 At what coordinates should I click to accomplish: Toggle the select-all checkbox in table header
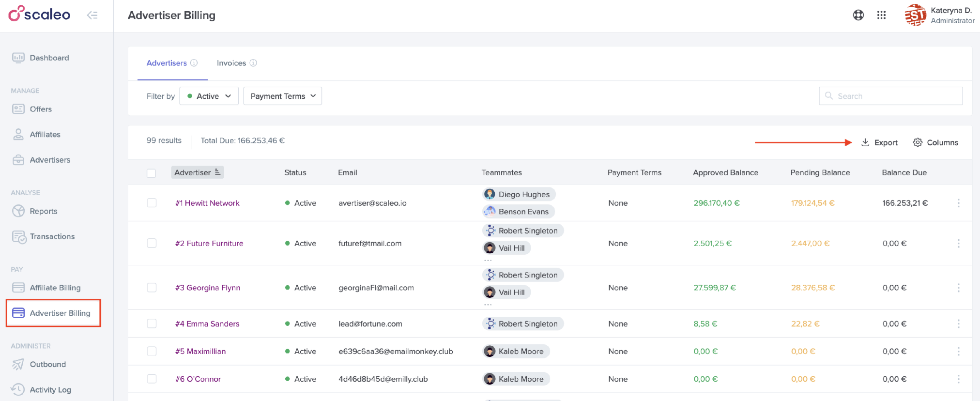tap(152, 173)
